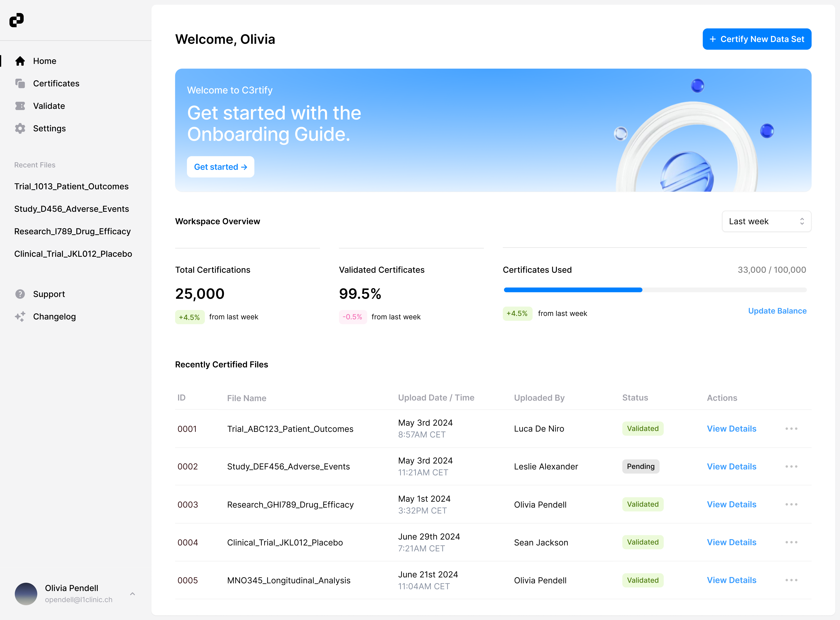Click the Certificates stacked-squares icon

coord(20,83)
